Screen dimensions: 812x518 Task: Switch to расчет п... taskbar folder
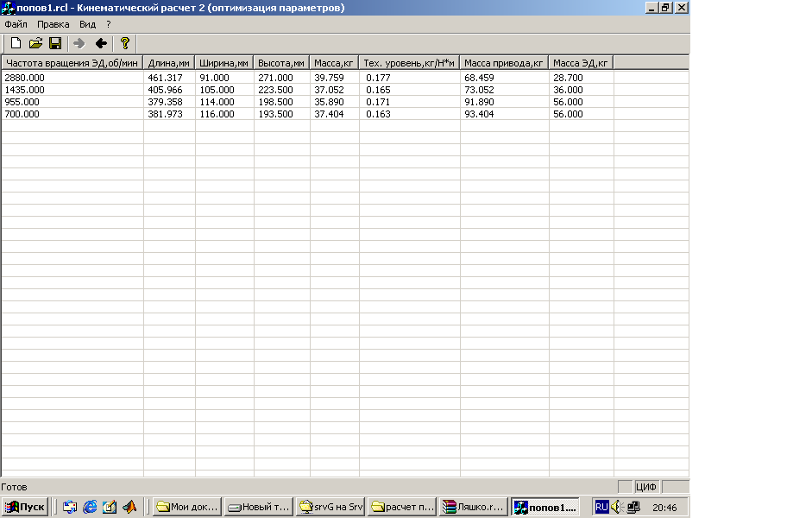402,507
